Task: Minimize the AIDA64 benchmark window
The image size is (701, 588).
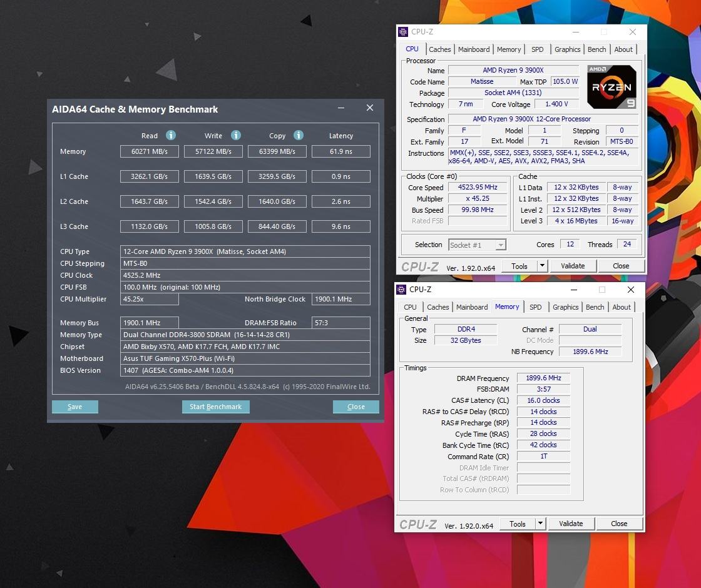Action: 341,108
